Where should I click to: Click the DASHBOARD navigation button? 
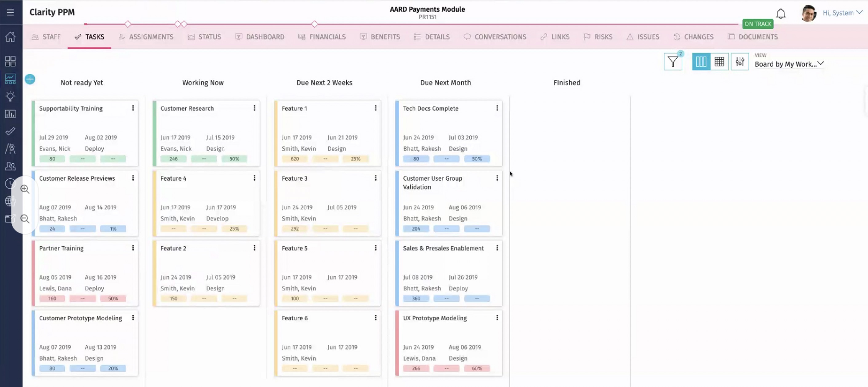265,37
